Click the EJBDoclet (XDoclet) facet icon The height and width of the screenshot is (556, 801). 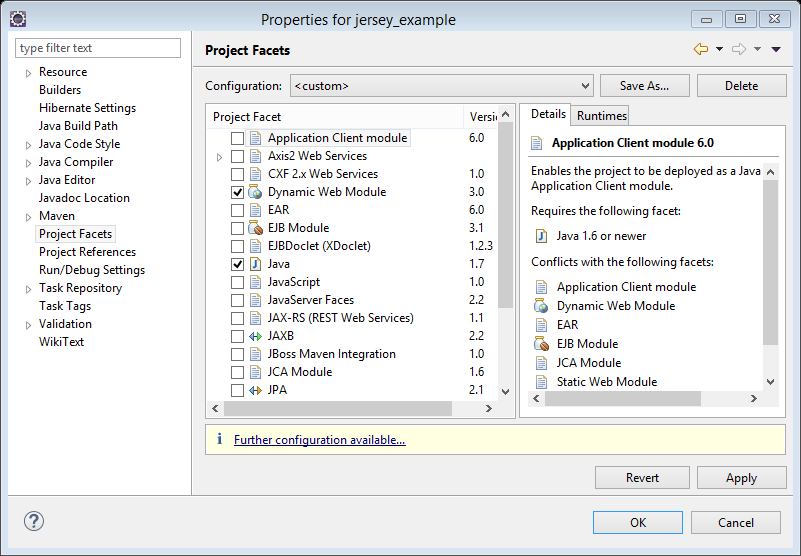(x=255, y=246)
